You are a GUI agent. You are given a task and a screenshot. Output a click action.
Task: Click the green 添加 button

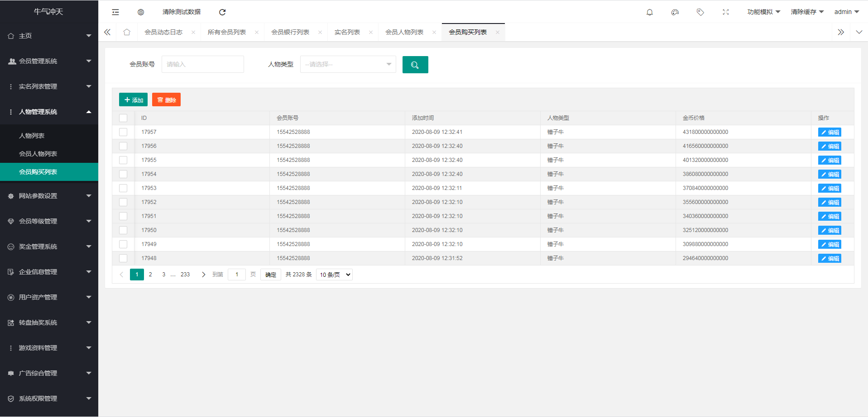pos(133,100)
